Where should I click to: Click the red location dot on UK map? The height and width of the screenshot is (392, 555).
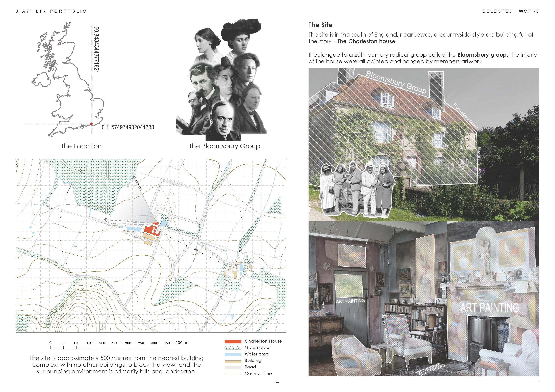click(91, 124)
